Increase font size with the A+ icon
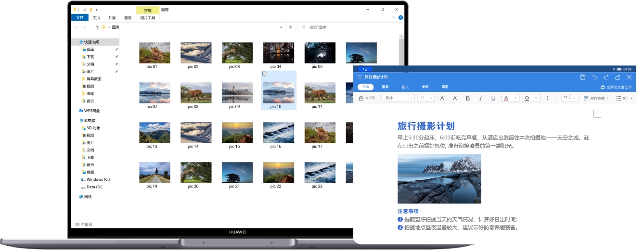Viewport: 644px width, 250px height. tap(443, 98)
